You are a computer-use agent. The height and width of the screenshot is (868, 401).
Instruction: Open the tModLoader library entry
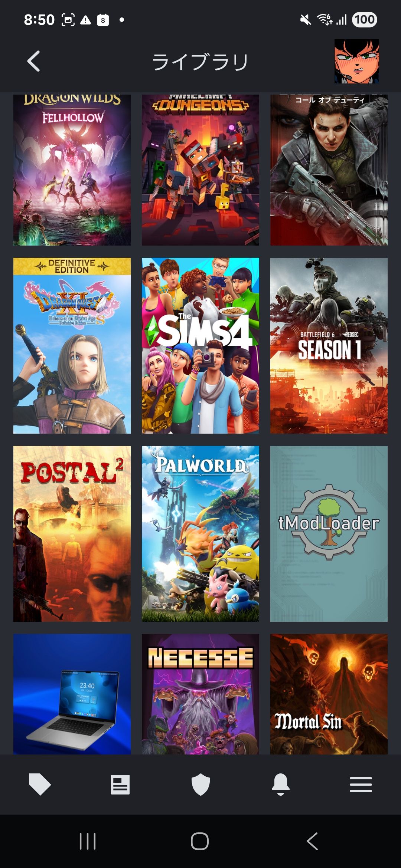329,534
